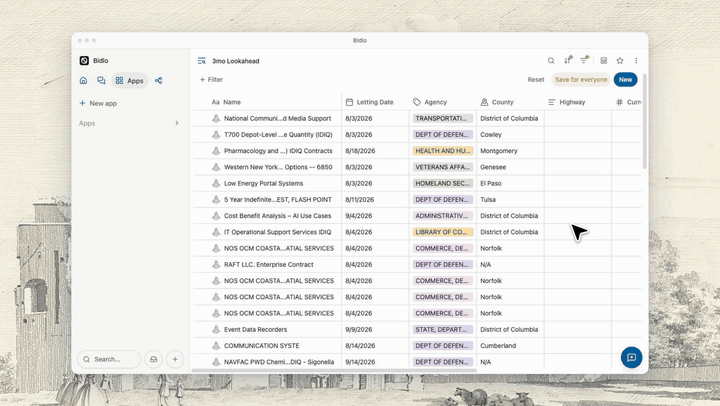Click the row icon for COMMUNICATION SYSTE

pos(216,345)
